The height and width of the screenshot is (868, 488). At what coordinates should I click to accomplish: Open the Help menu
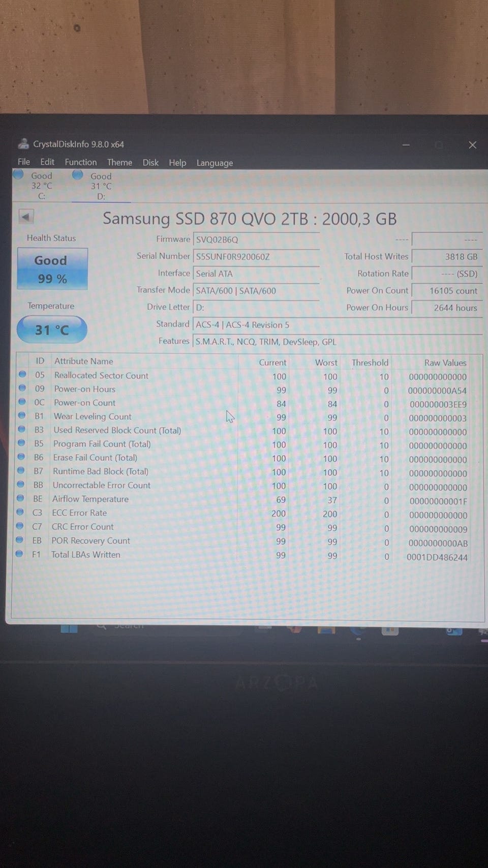[x=177, y=163]
